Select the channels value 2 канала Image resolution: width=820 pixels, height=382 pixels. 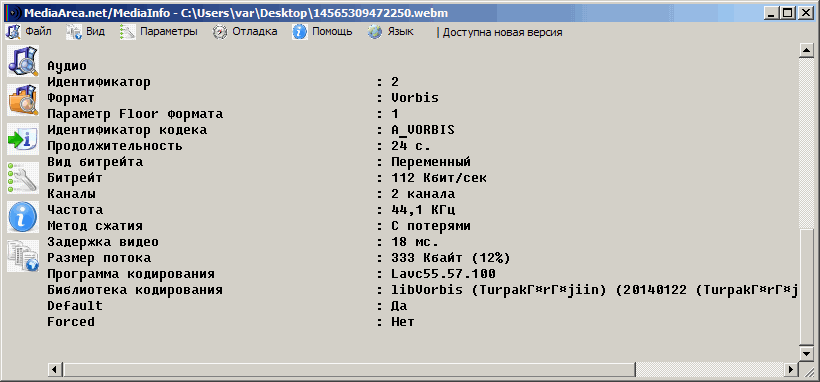point(423,194)
